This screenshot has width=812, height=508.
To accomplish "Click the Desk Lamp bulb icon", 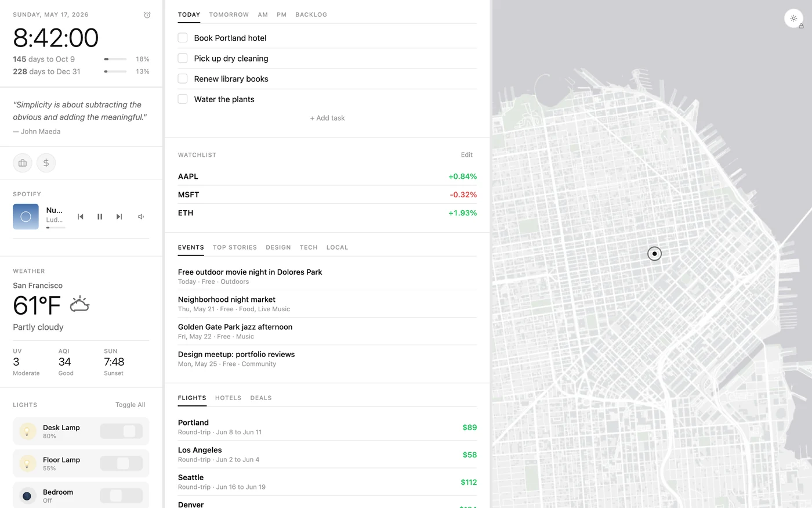I will click(x=27, y=431).
